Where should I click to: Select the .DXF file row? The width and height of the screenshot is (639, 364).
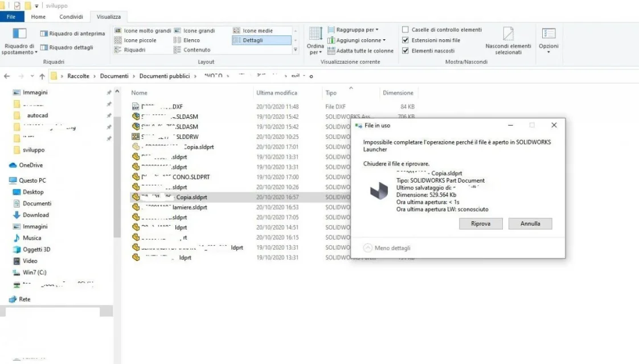point(273,107)
